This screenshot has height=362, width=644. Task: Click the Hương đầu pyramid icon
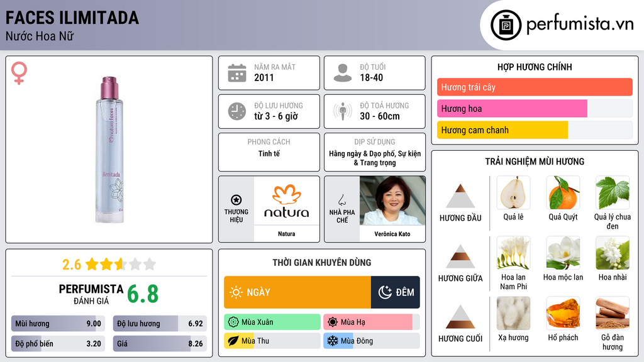pos(460,196)
